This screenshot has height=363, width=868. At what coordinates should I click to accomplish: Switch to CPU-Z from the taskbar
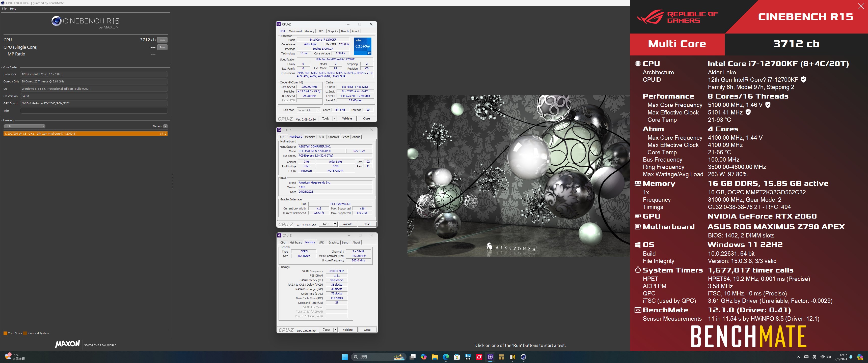(490, 357)
